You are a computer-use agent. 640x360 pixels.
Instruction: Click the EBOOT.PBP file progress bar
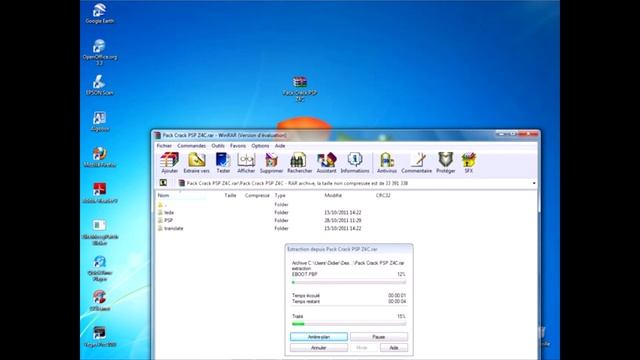point(349,282)
